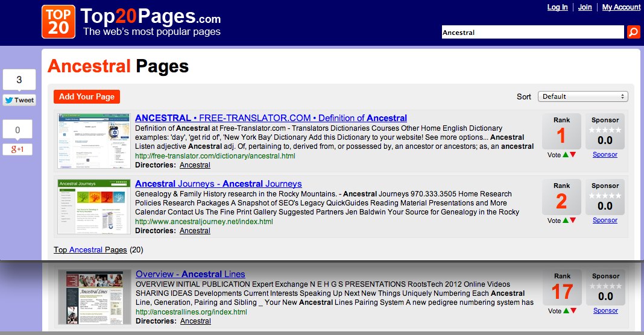Click the tweet count bubble showing 3
The image size is (644, 335).
(x=19, y=80)
